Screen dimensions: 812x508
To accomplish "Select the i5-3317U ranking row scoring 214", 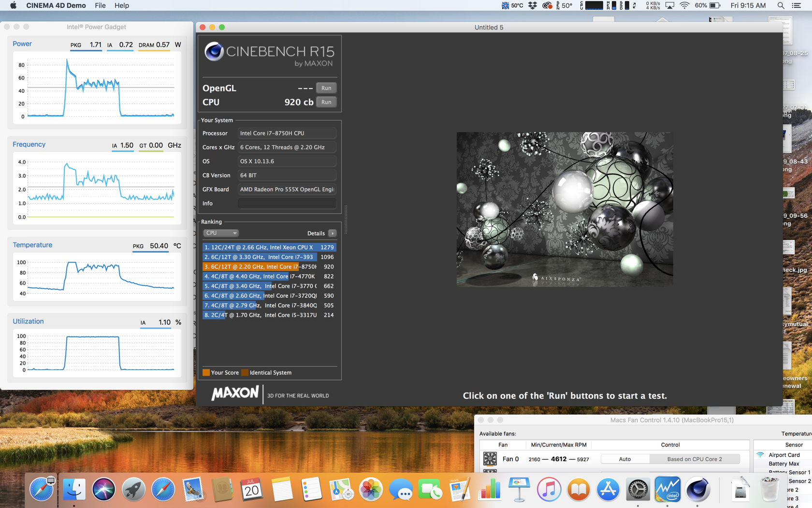I will pyautogui.click(x=269, y=315).
